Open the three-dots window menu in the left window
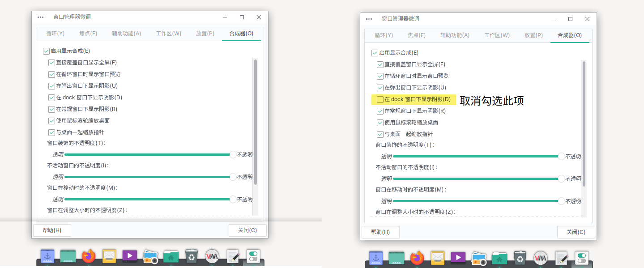644x268 pixels. [x=41, y=17]
